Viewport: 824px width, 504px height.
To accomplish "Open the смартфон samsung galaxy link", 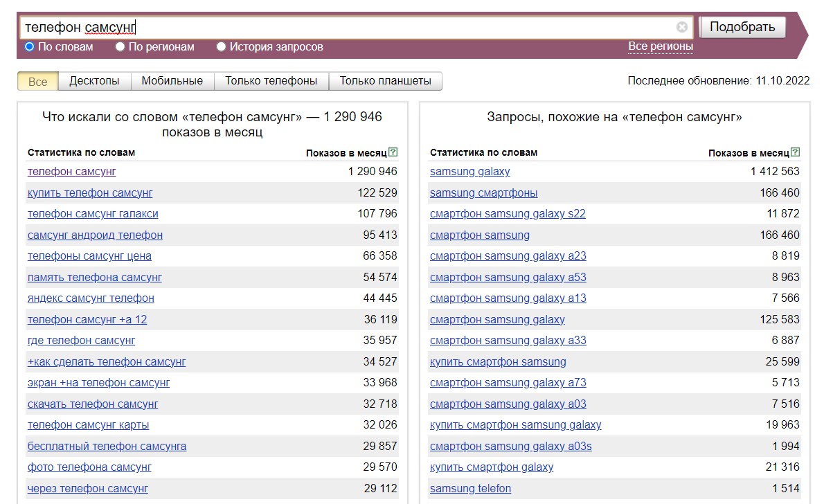I will pyautogui.click(x=497, y=320).
